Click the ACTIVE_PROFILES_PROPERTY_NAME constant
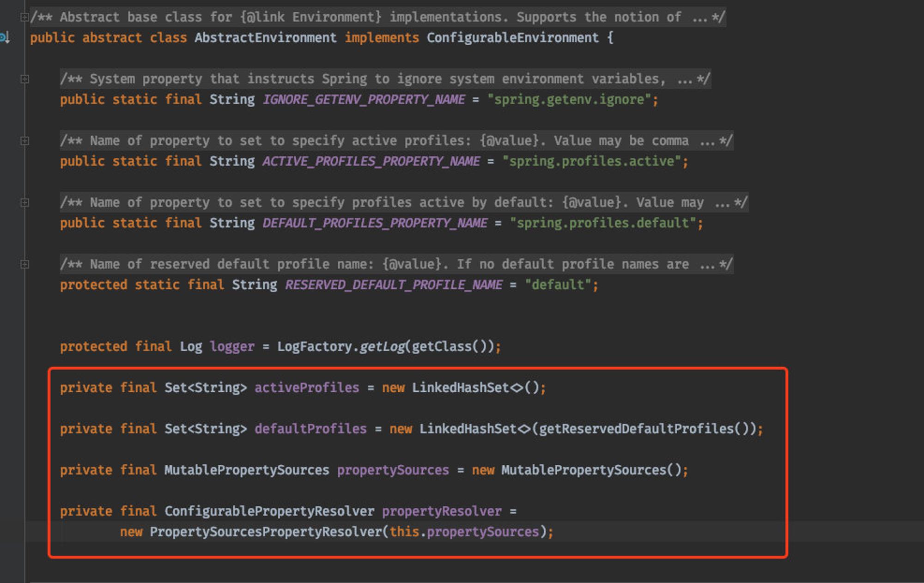 click(371, 161)
